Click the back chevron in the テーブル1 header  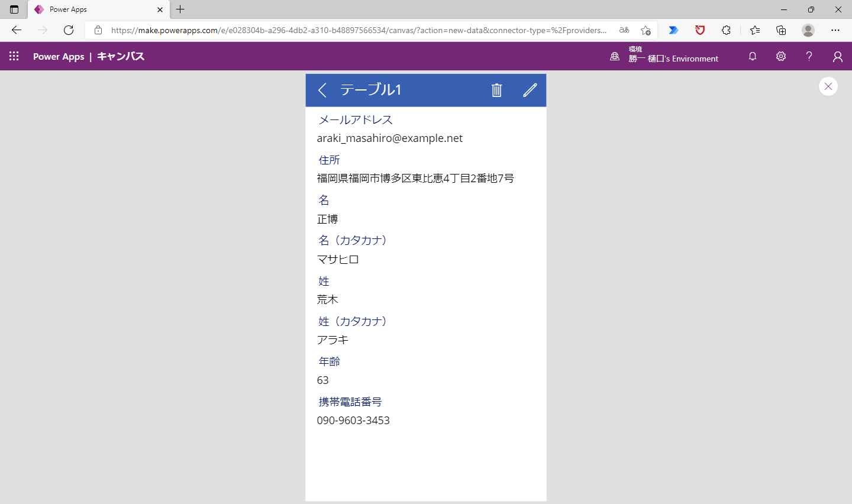[x=322, y=90]
